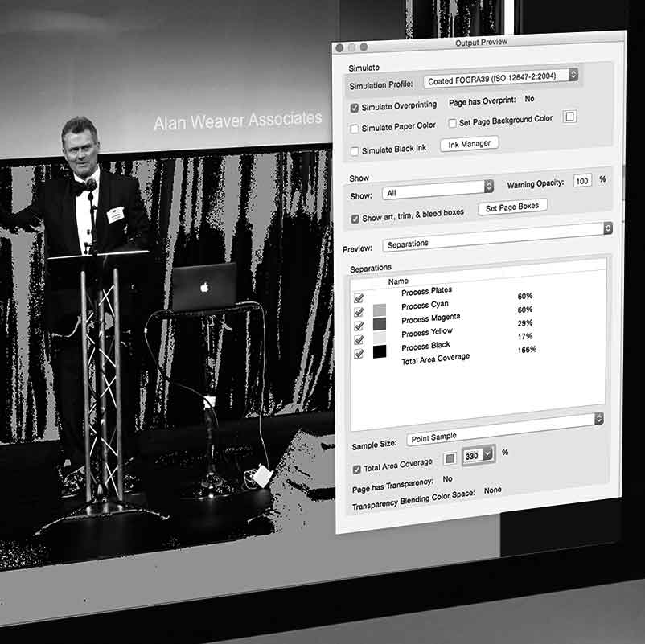Click the Process Cyan color swatch

[380, 310]
